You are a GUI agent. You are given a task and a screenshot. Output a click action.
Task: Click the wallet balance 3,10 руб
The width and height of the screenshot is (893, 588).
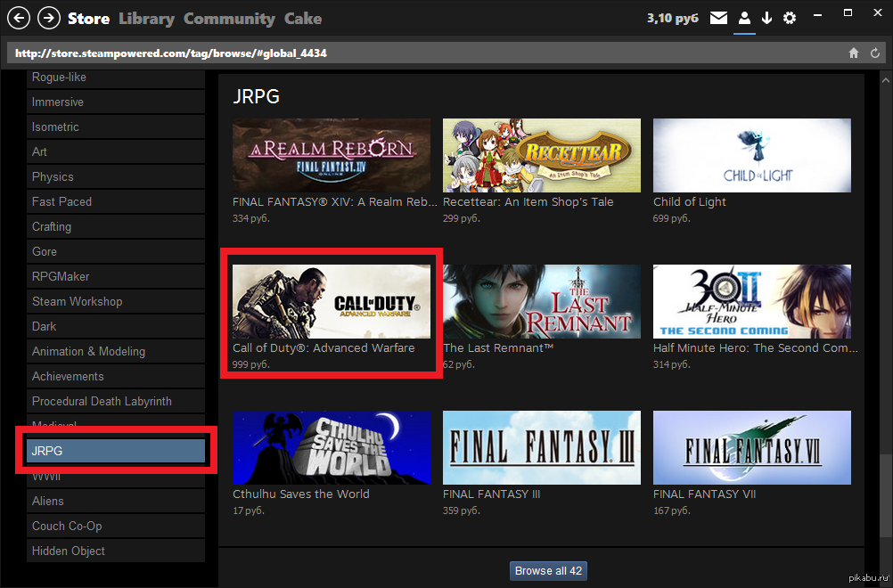point(672,18)
